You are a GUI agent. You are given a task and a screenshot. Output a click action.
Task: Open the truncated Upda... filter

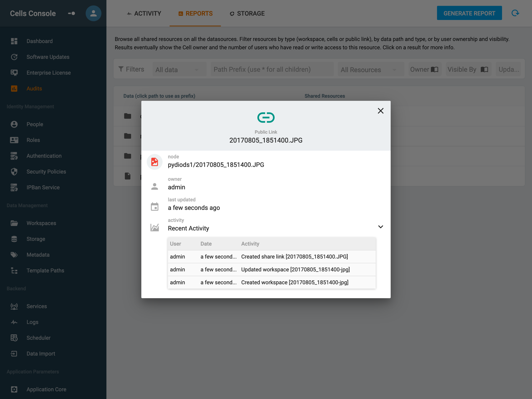[508, 69]
